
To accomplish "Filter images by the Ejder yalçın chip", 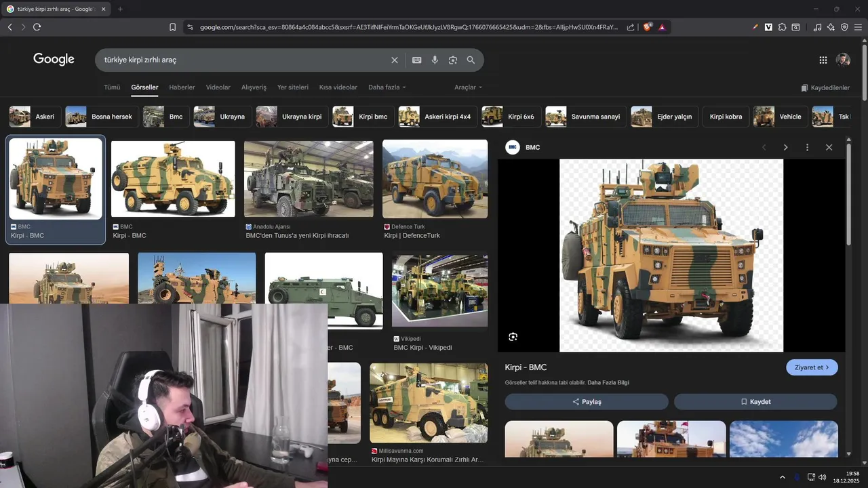I will point(664,117).
